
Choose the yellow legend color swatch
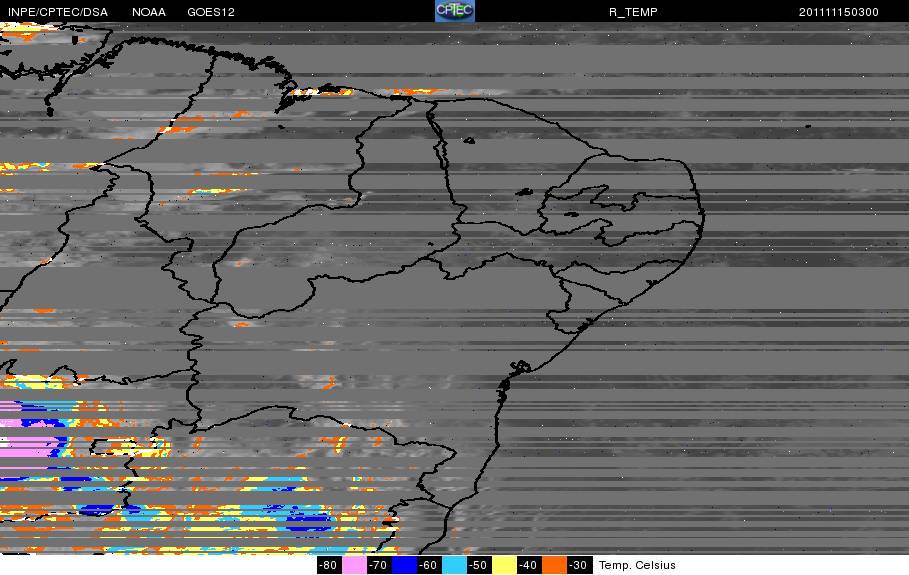click(504, 565)
